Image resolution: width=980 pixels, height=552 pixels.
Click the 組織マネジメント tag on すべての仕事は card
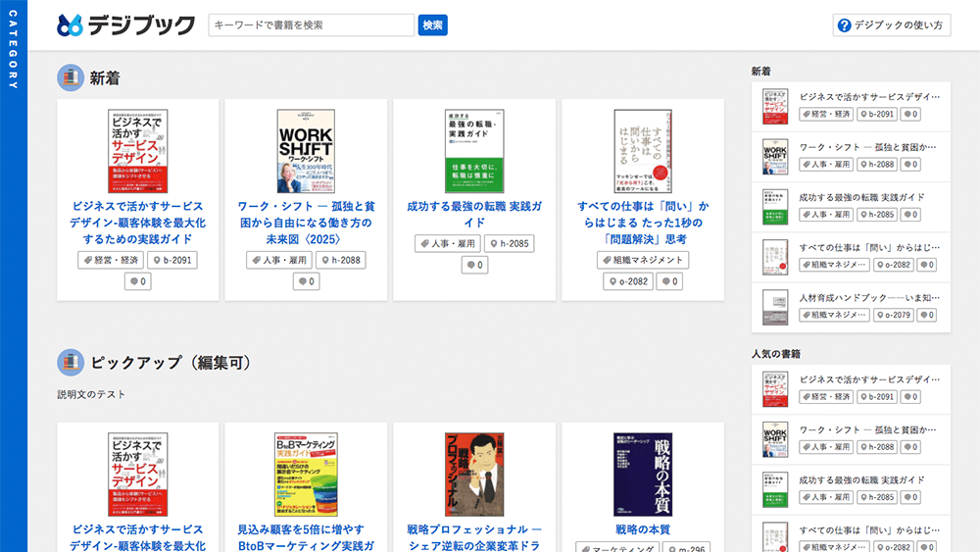point(643,260)
